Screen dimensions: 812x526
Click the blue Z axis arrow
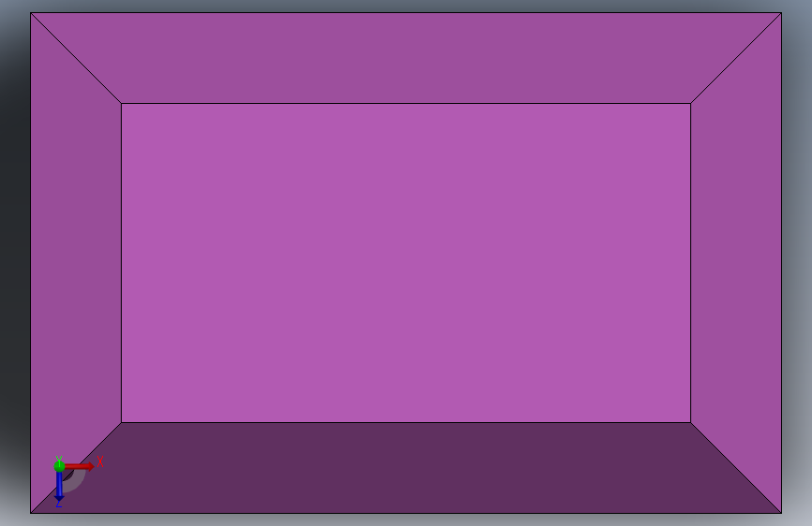[59, 487]
